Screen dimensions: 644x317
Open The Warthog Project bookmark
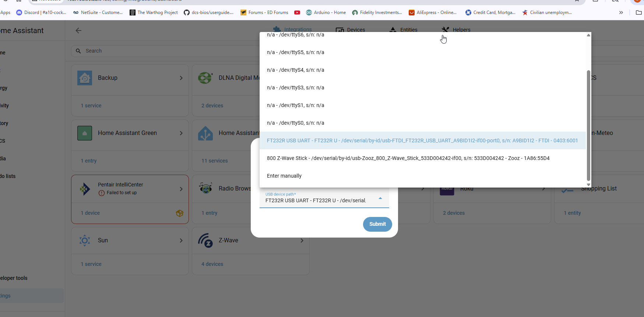[154, 13]
